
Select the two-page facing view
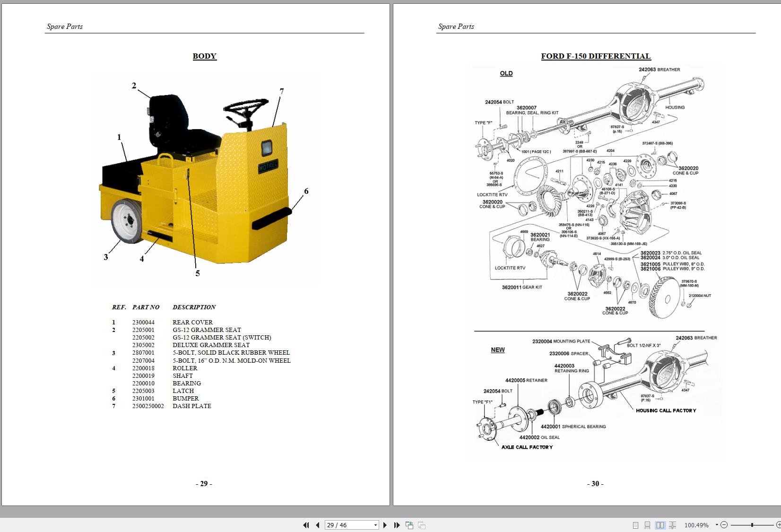pyautogui.click(x=660, y=525)
